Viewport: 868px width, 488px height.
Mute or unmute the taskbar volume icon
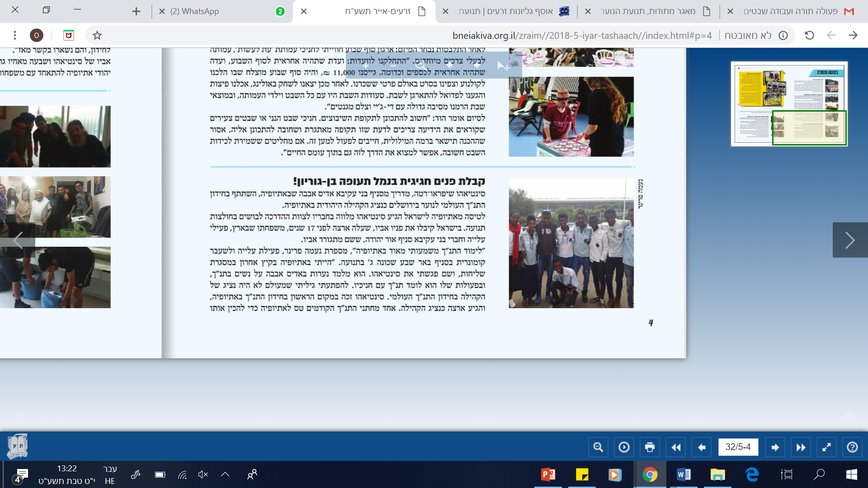click(x=203, y=474)
